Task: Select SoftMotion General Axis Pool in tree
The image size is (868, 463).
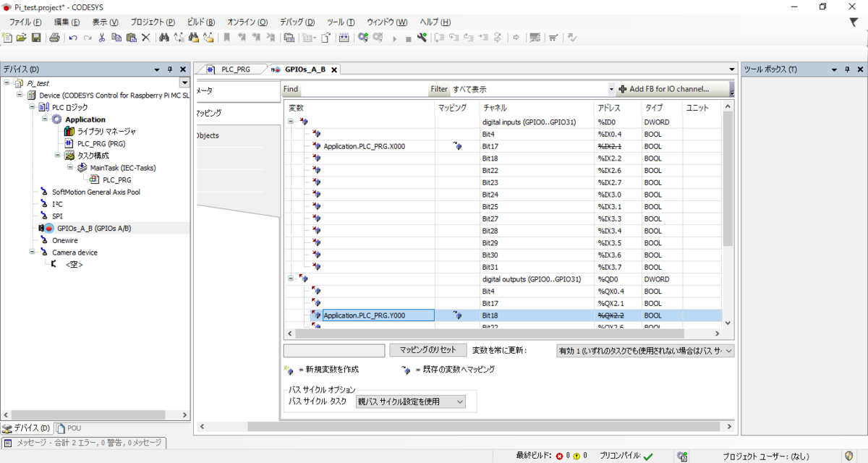Action: coord(96,192)
